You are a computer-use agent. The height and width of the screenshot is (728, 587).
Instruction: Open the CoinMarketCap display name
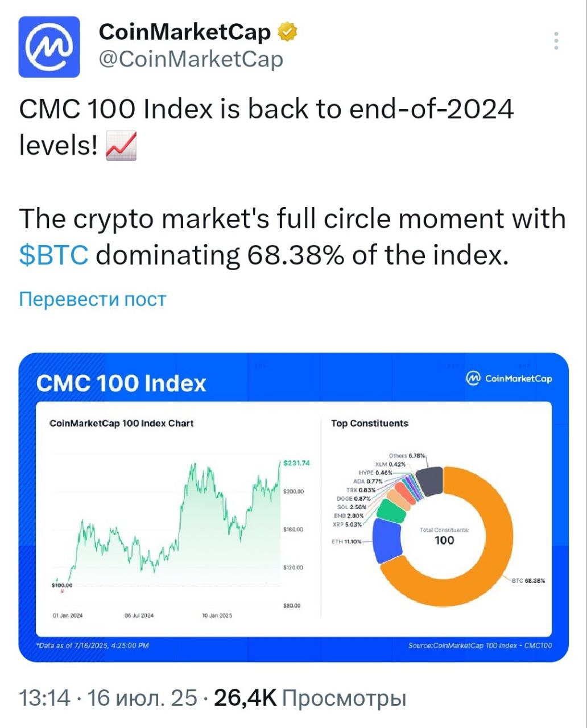tap(185, 32)
